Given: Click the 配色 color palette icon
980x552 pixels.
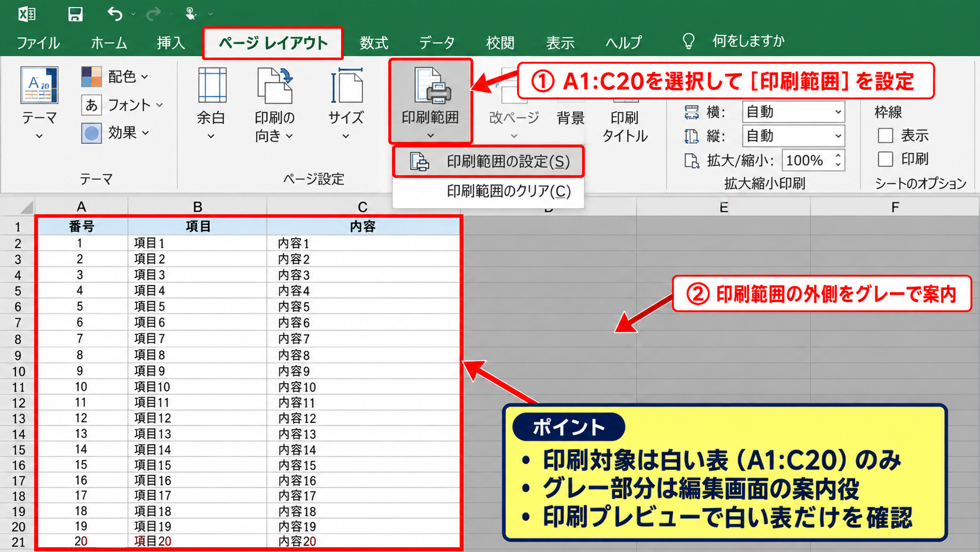Looking at the screenshot, I should [91, 76].
